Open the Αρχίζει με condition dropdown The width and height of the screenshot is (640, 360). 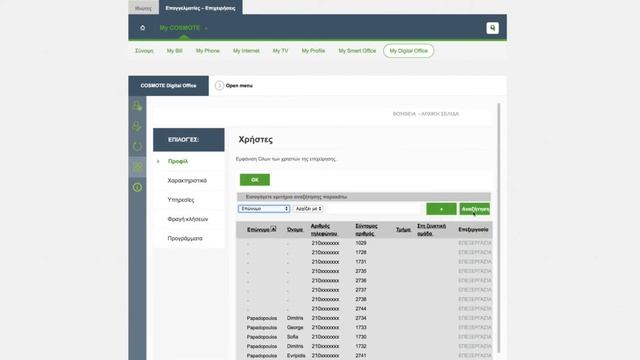[309, 209]
